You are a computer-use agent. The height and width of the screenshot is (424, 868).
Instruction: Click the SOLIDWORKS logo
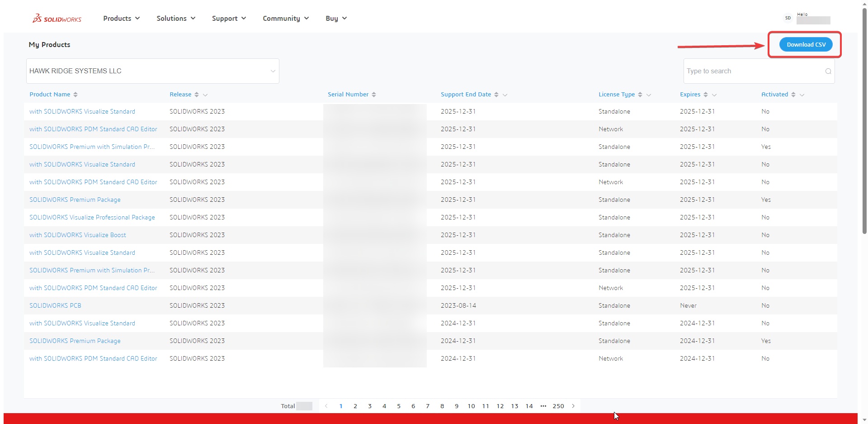pos(57,19)
